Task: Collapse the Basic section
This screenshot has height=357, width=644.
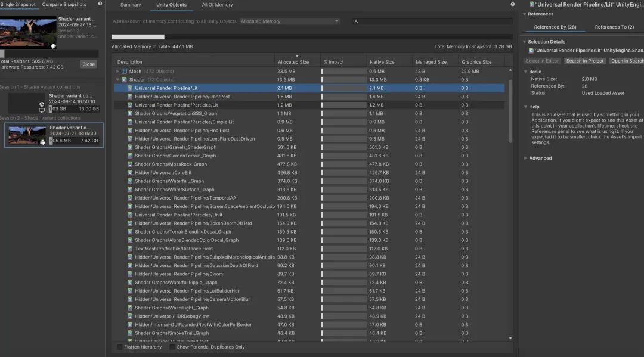Action: click(x=526, y=72)
